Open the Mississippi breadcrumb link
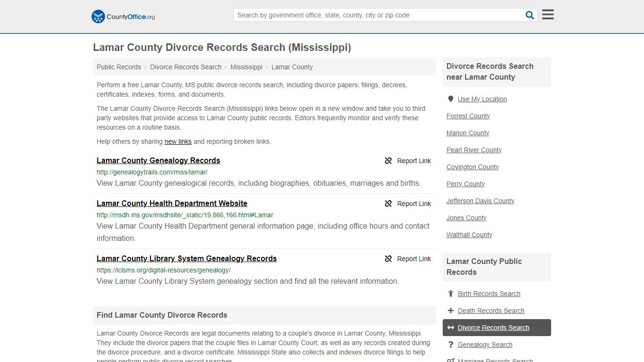Image resolution: width=644 pixels, height=362 pixels. 246,67
